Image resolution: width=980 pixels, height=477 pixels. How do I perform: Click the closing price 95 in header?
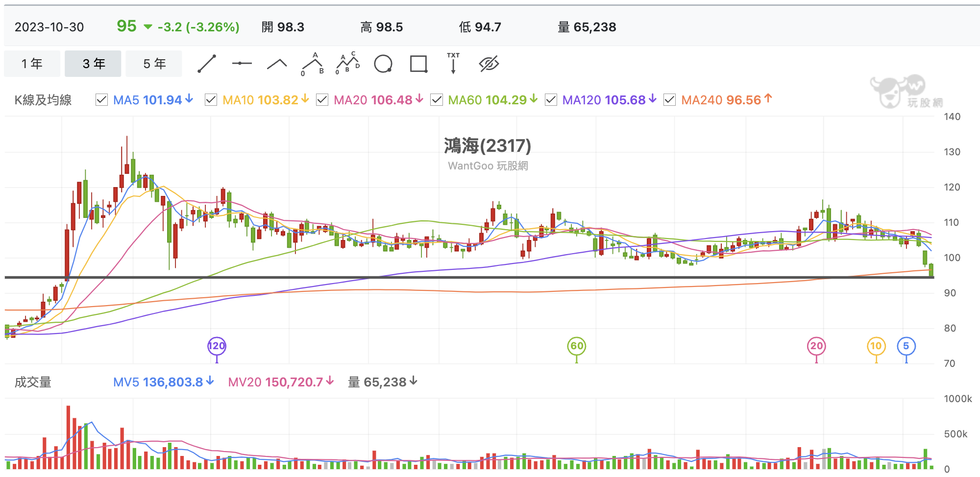pos(126,26)
